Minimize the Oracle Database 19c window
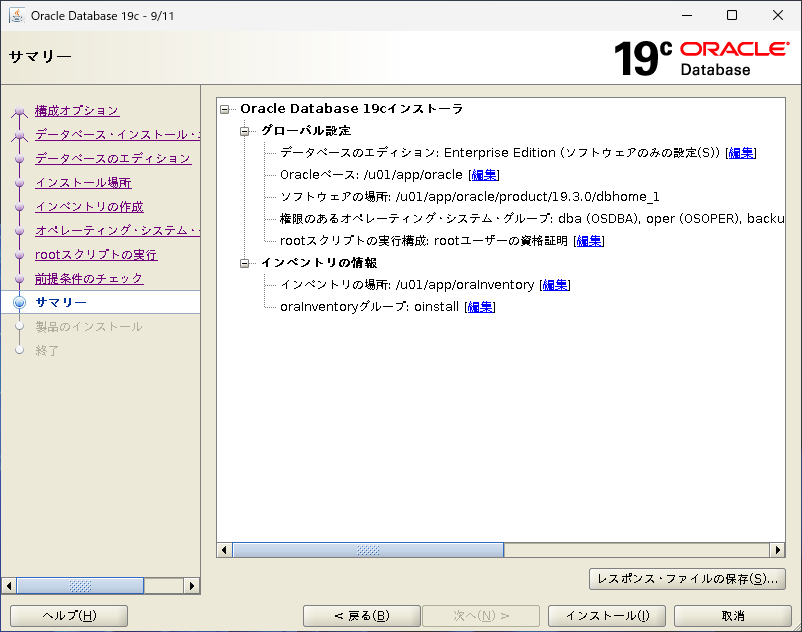The image size is (802, 632). coord(687,15)
